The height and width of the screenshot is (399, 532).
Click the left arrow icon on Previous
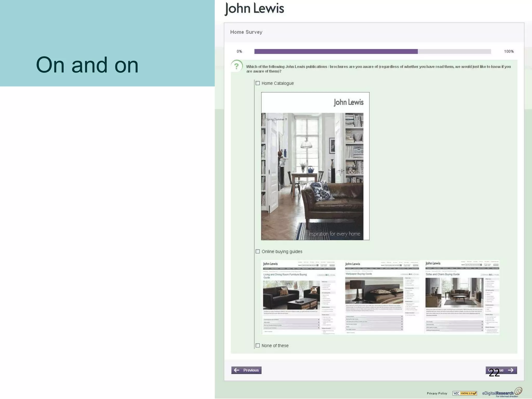[237, 370]
